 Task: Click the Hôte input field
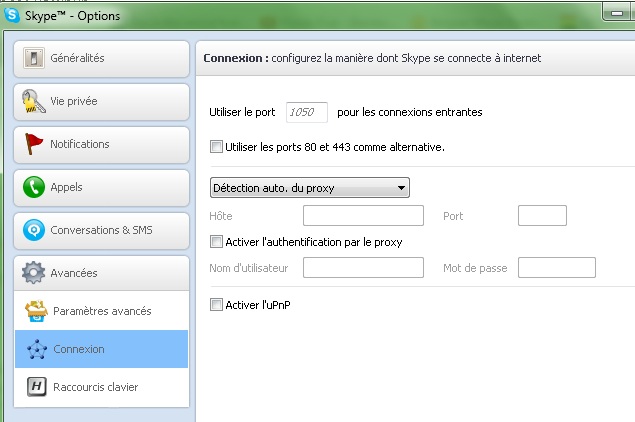[x=363, y=215]
